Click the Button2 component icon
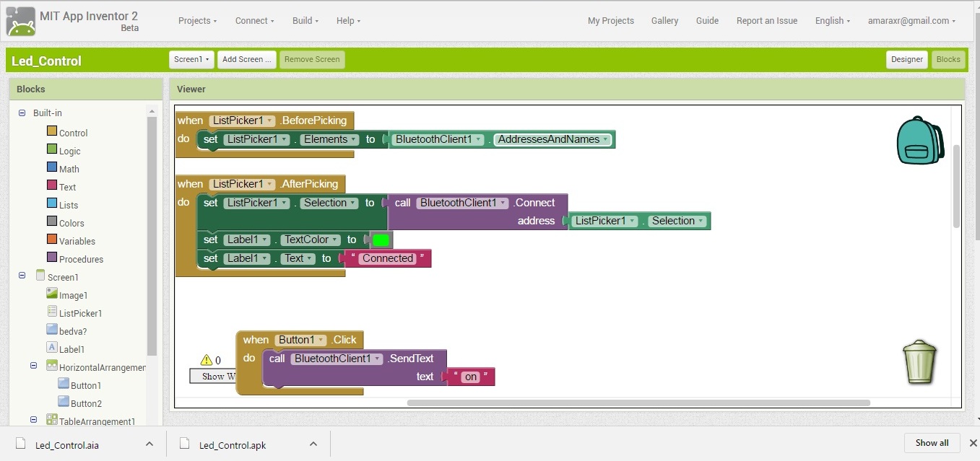The width and height of the screenshot is (980, 461). coord(64,402)
